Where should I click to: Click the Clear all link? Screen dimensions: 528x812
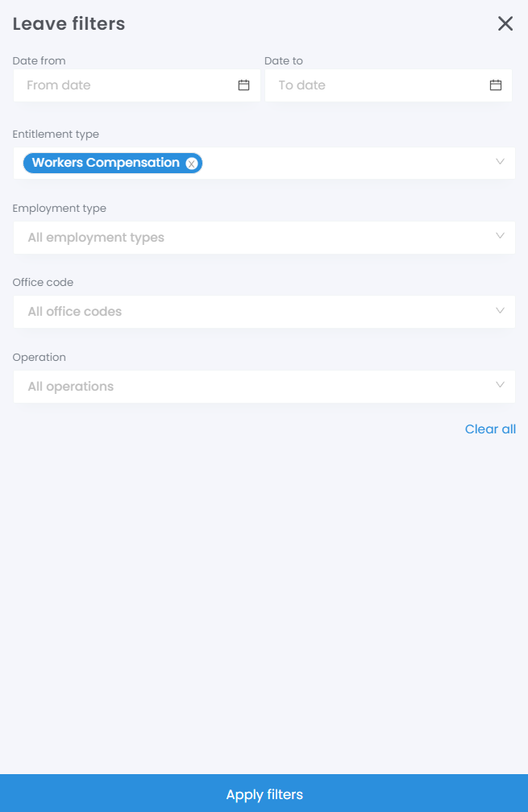click(x=490, y=429)
